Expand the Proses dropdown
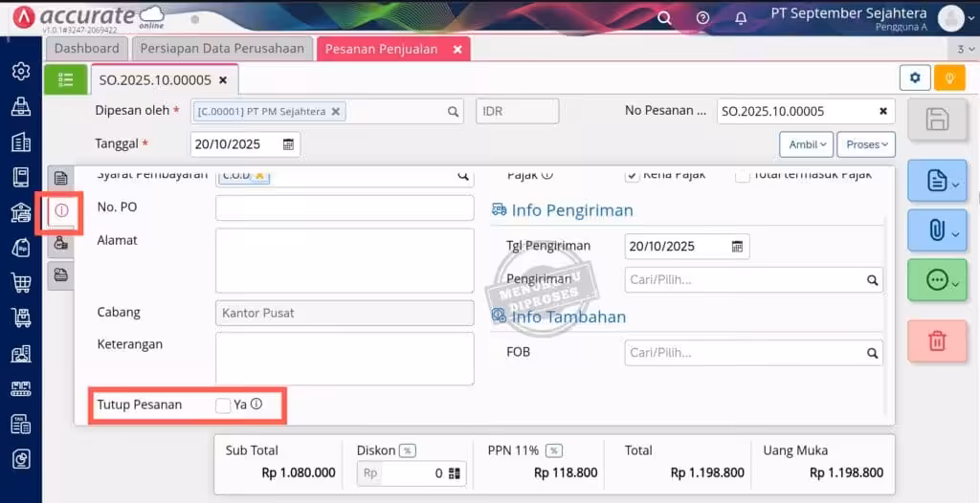 pyautogui.click(x=865, y=144)
